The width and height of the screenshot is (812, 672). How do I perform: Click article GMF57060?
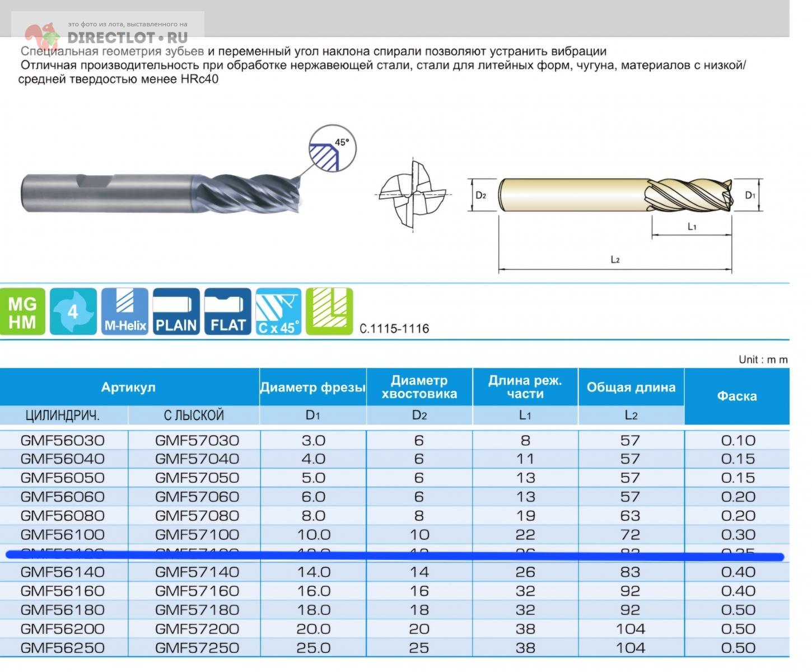click(x=197, y=497)
